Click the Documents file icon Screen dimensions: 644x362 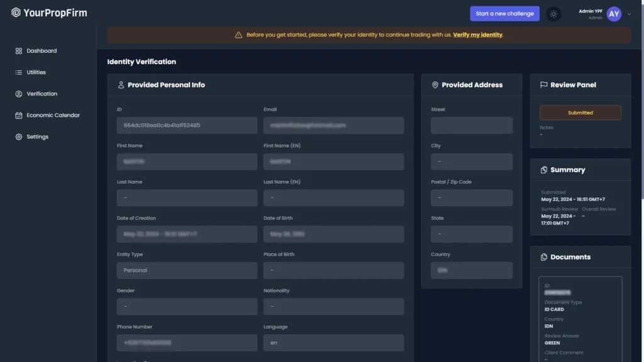544,257
